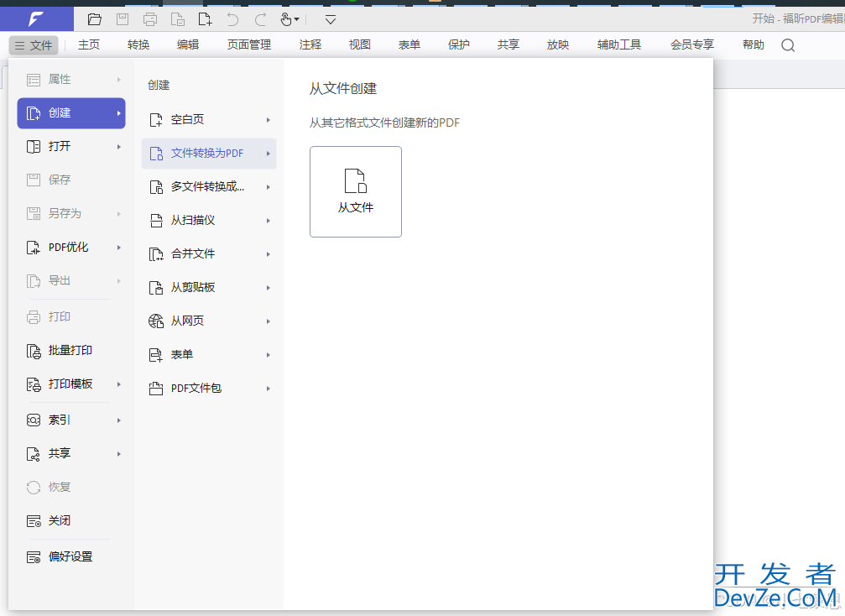Click the Foxit logo icon
This screenshot has width=845, height=616.
(x=36, y=19)
